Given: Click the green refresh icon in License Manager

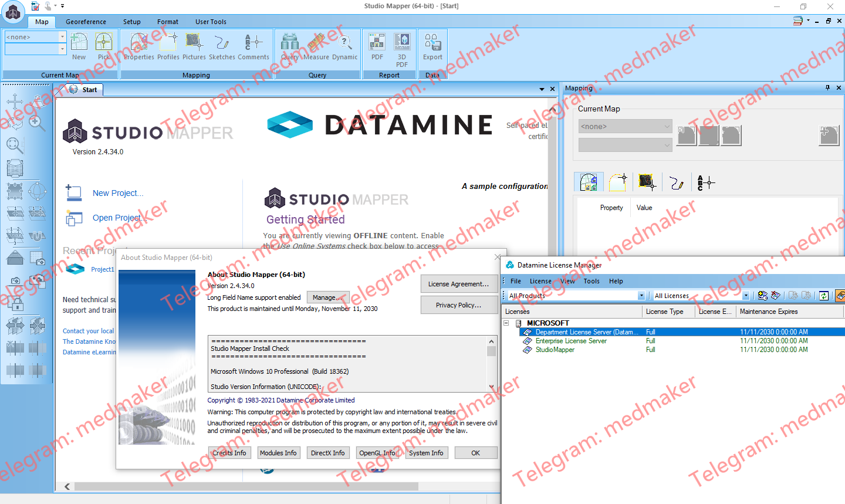Looking at the screenshot, I should click(824, 296).
